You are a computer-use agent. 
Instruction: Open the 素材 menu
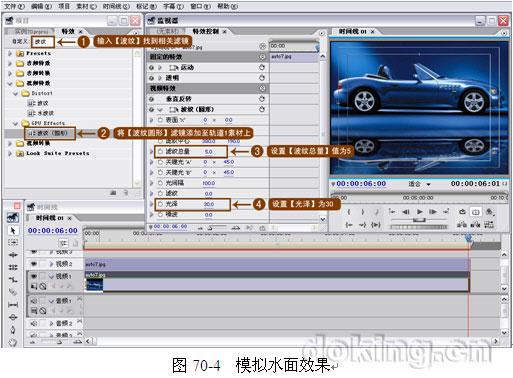(x=86, y=6)
